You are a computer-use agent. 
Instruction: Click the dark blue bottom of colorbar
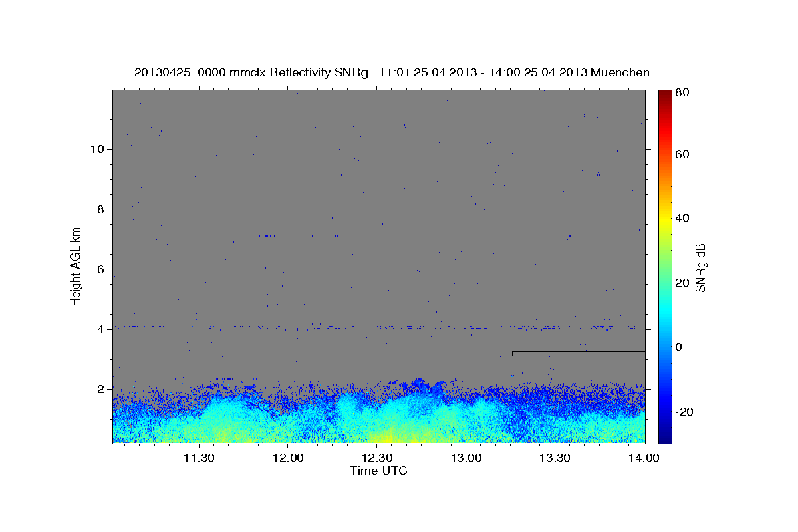(665, 436)
